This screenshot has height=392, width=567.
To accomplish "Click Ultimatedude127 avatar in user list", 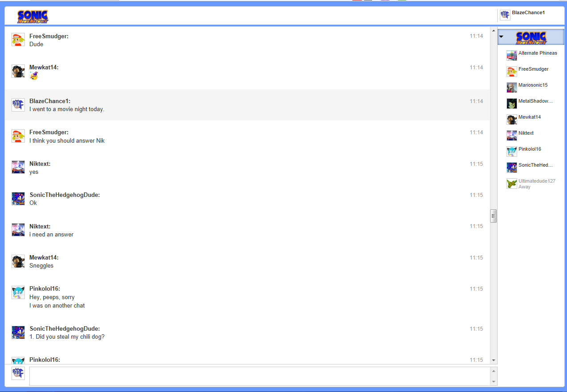I will (511, 184).
